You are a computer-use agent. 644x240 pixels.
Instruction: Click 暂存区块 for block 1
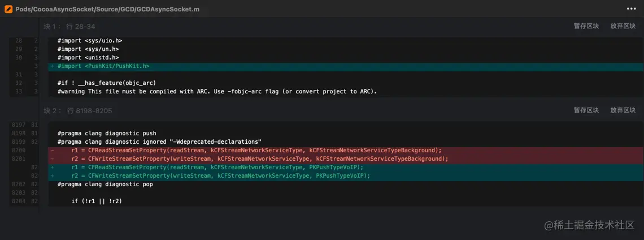click(x=586, y=26)
